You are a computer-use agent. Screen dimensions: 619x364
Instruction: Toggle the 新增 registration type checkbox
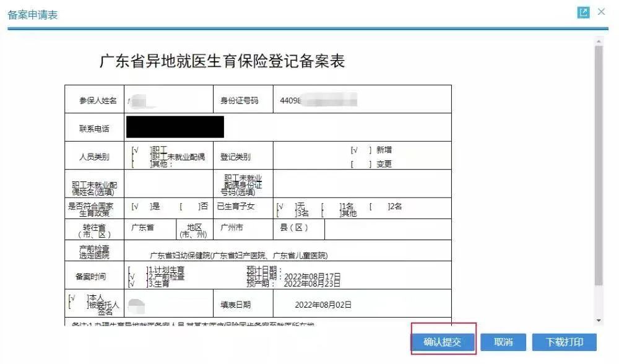(361, 150)
